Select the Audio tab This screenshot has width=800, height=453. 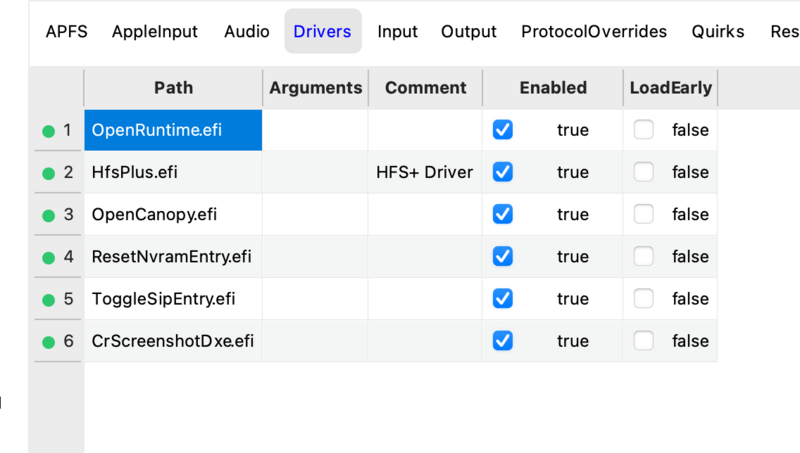247,31
